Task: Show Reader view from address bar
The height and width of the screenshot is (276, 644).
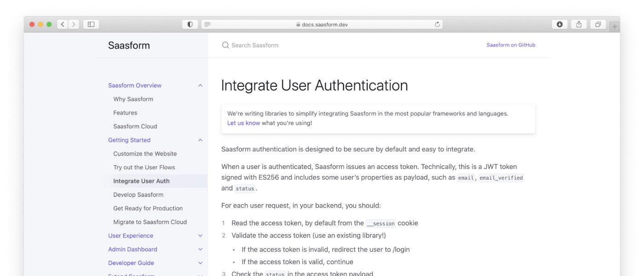Action: point(207,24)
